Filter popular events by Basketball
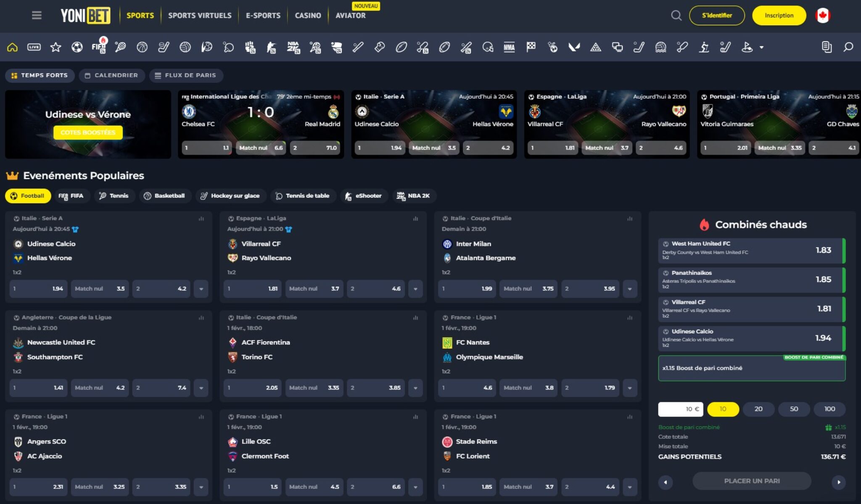 164,196
